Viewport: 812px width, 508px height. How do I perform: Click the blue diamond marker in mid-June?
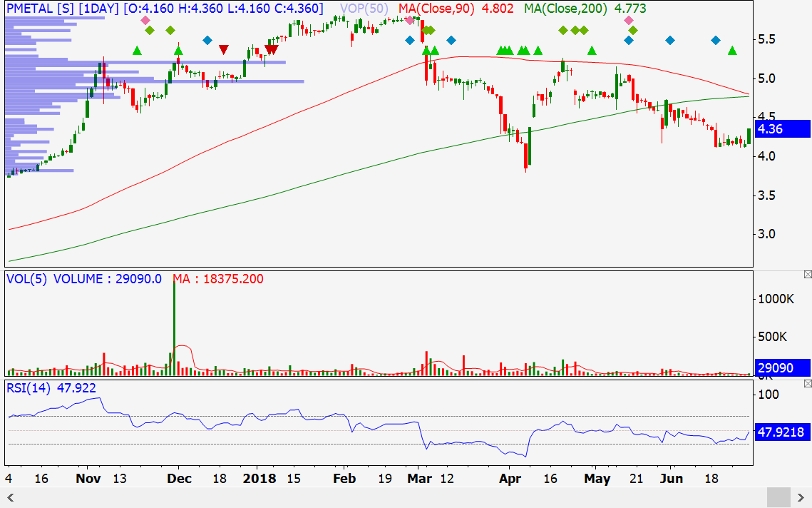716,40
